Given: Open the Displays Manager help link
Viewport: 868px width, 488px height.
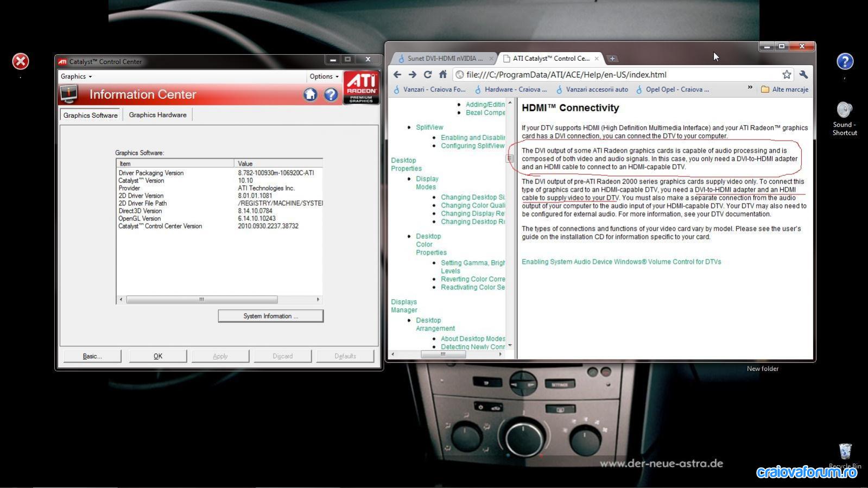Looking at the screenshot, I should coord(404,306).
